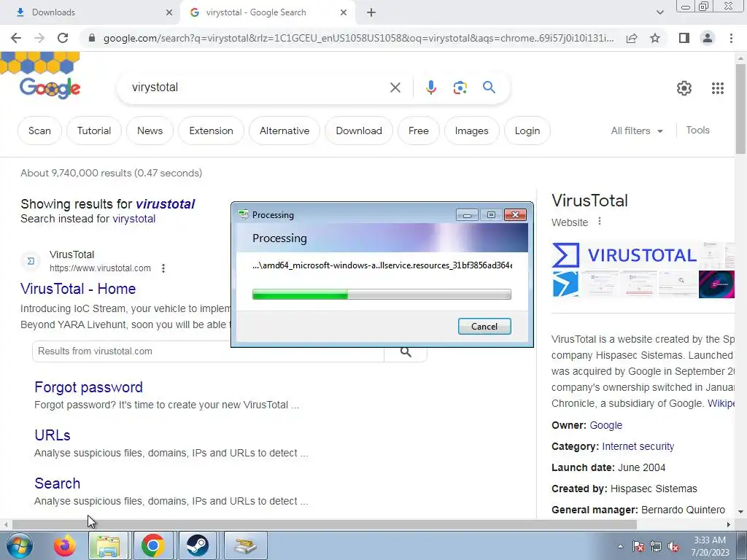Select the Alternative filter chip
The image size is (747, 560).
(285, 131)
